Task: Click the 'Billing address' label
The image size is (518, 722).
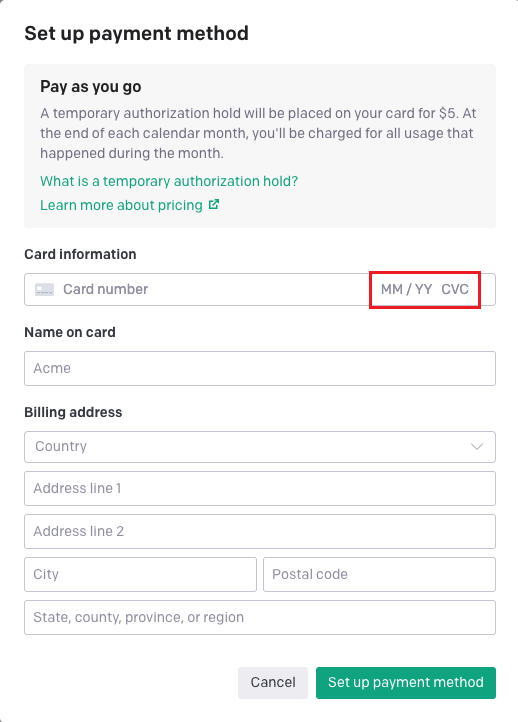Action: click(73, 412)
